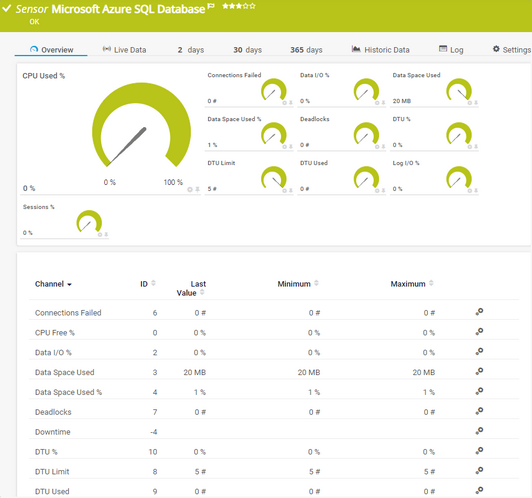Image resolution: width=532 pixels, height=498 pixels.
Task: Open the Live Data tab
Action: click(x=124, y=50)
